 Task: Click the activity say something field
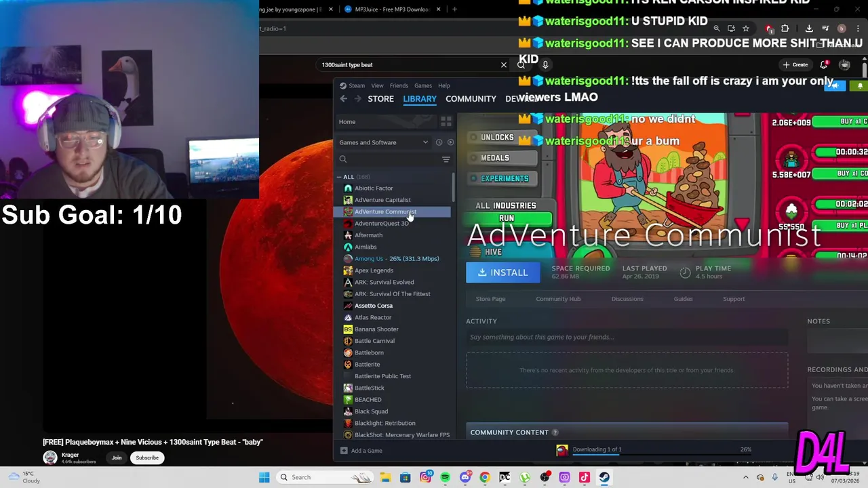click(x=627, y=337)
